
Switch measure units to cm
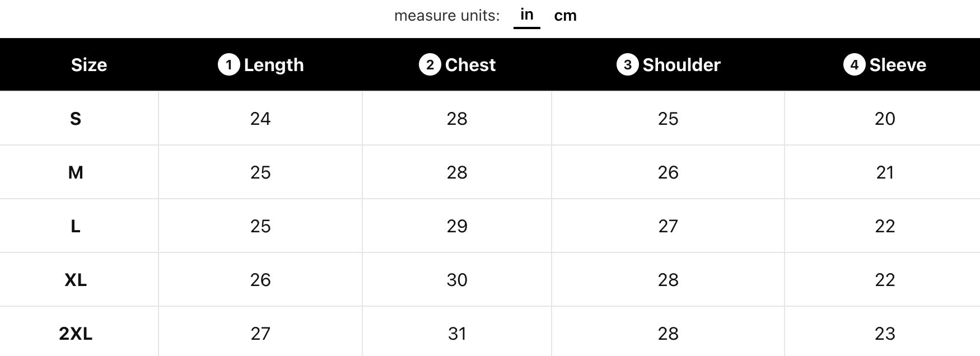[565, 16]
